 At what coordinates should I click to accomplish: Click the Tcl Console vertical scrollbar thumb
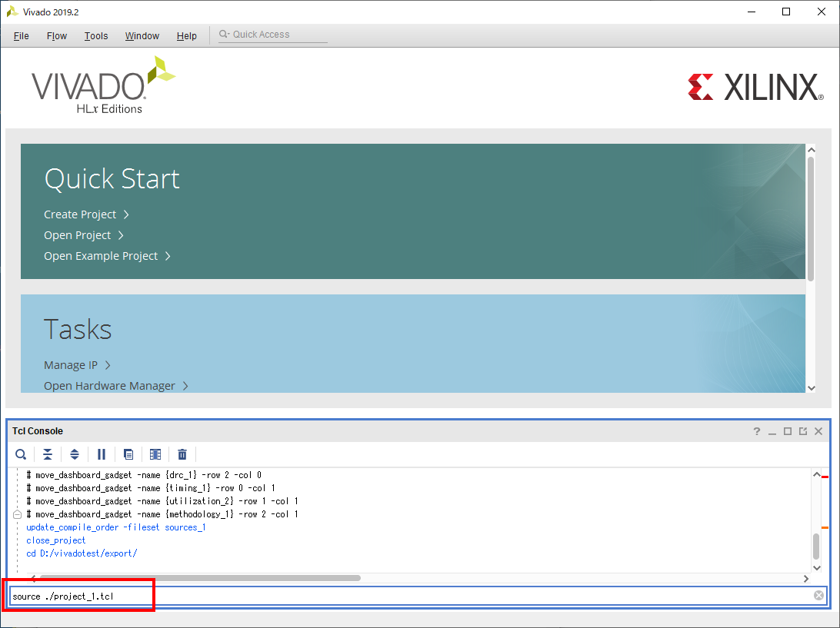pos(816,546)
